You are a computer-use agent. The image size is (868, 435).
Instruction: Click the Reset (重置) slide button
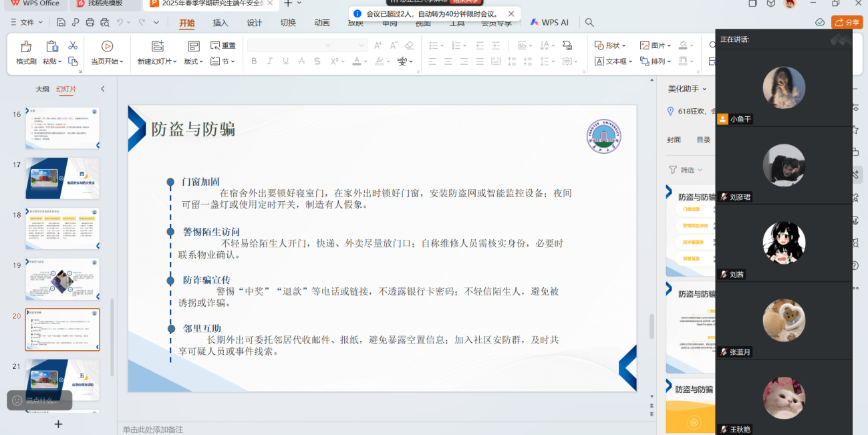pyautogui.click(x=223, y=45)
